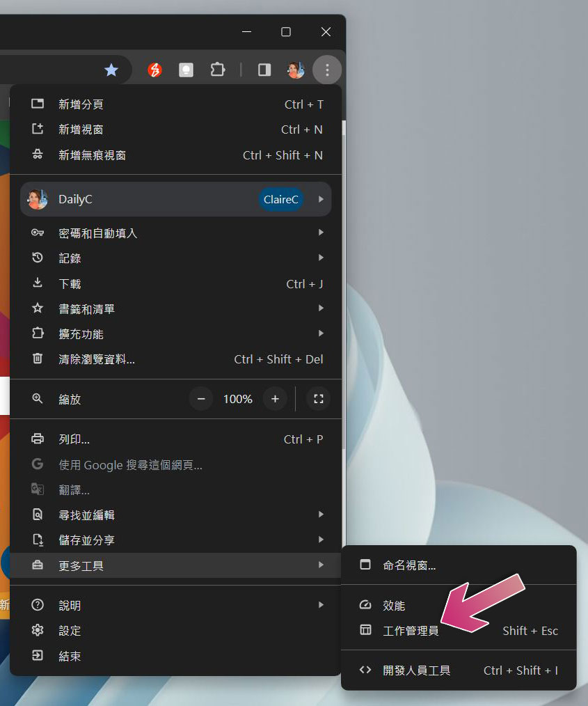Click the profile avatar in toolbar
This screenshot has height=706, width=588.
(296, 70)
